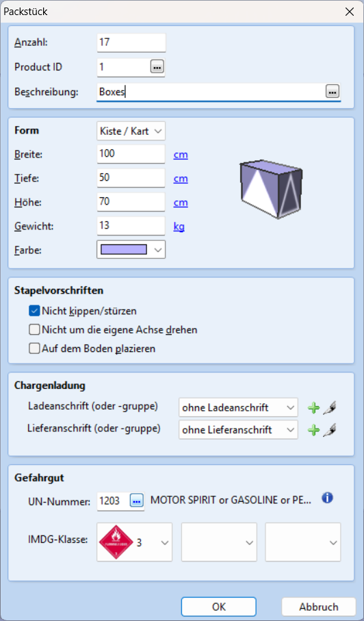The height and width of the screenshot is (621, 364).
Task: Click the cm unit link next to Breite
Action: pos(181,155)
